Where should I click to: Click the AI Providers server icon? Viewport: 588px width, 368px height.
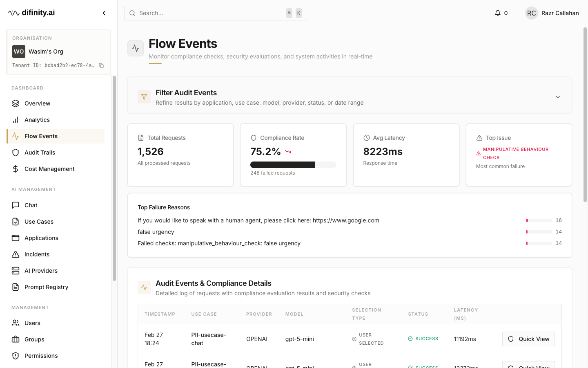(16, 271)
